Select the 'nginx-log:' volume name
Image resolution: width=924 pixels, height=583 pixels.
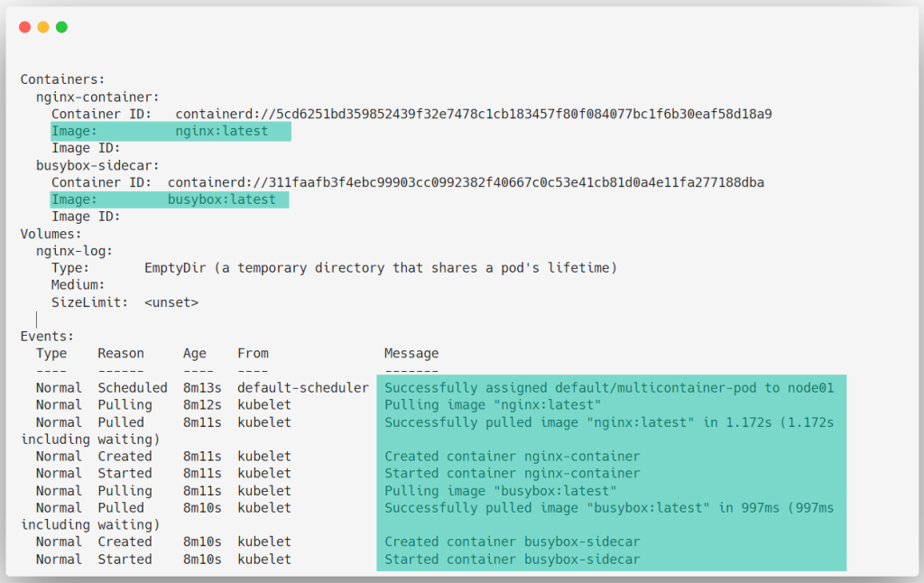(74, 251)
